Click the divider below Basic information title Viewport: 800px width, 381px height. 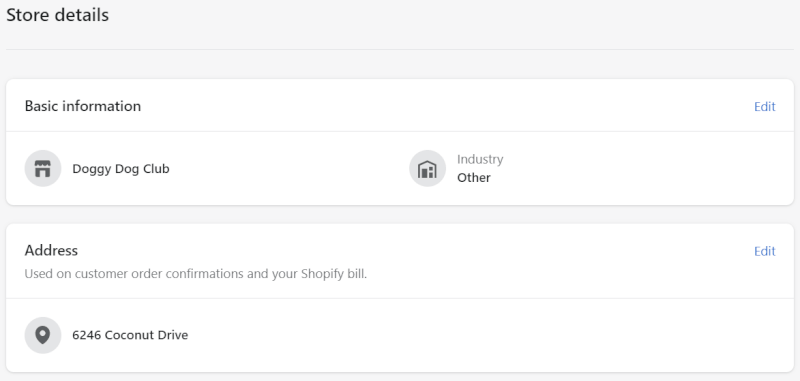(400, 132)
